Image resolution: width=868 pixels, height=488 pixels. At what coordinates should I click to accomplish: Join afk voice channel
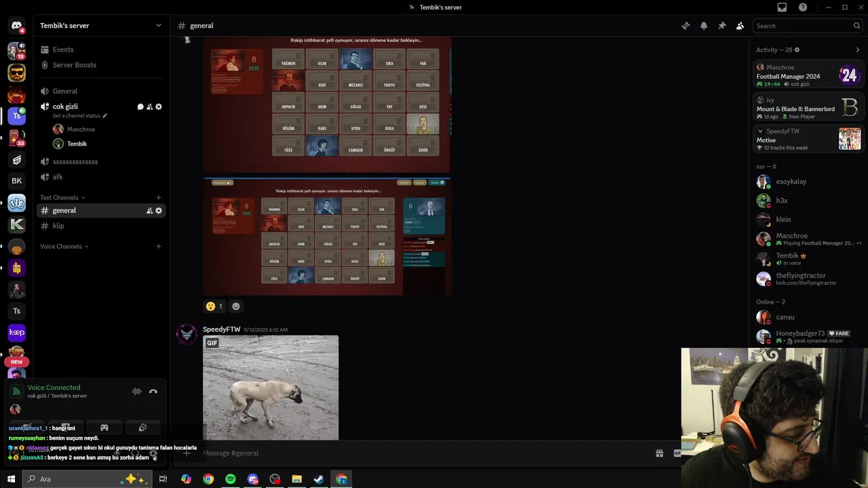coord(101,177)
